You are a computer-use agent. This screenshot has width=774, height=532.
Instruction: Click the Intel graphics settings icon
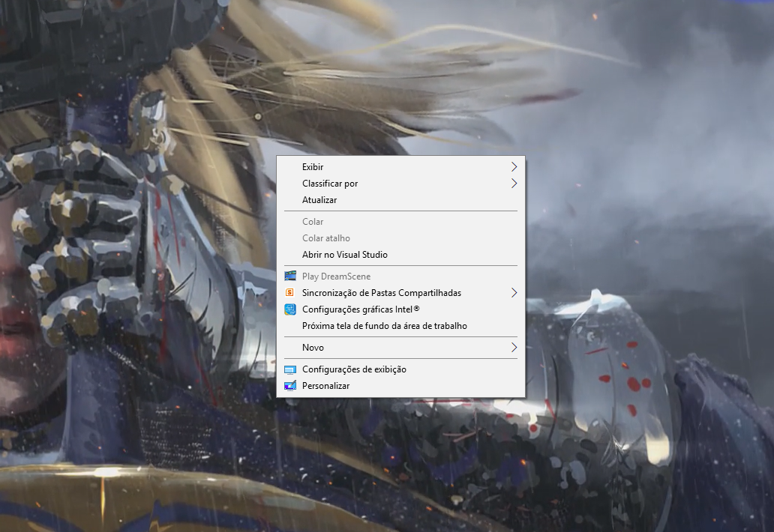click(x=290, y=309)
